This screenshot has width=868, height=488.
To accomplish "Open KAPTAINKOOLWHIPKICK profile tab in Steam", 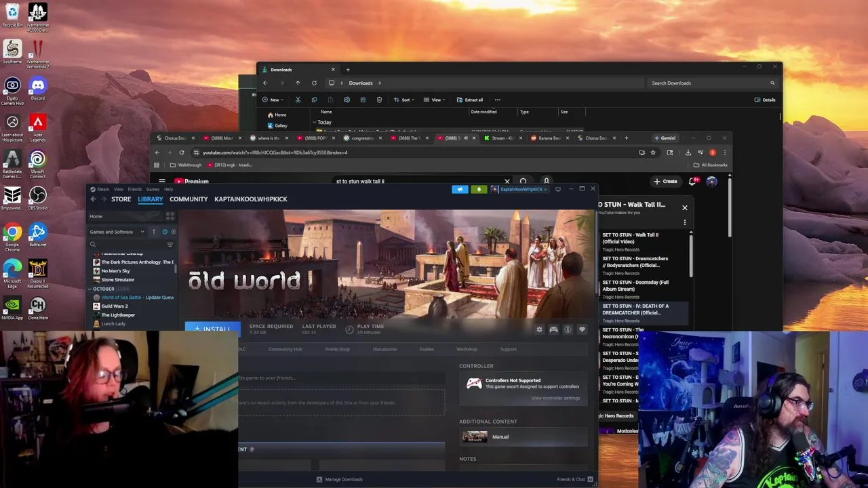I will (x=251, y=199).
